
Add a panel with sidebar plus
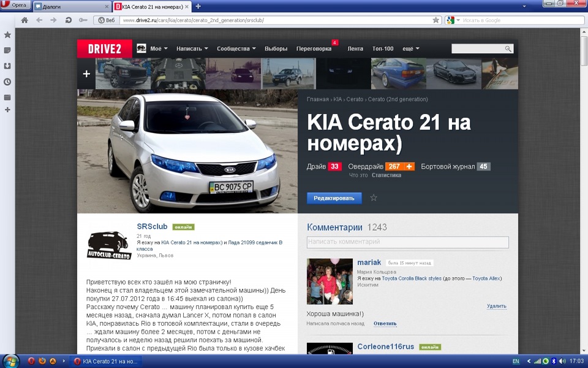coord(7,110)
